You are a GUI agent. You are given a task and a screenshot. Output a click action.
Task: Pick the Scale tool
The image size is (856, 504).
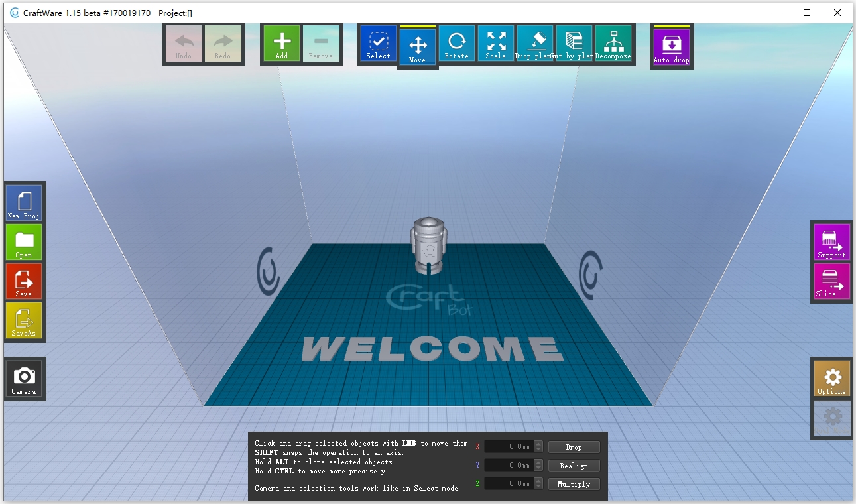coord(496,44)
